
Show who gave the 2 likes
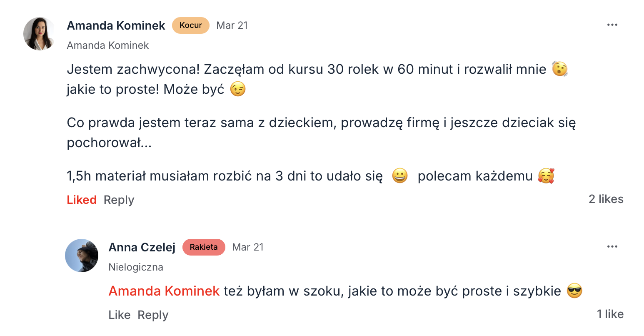click(606, 199)
